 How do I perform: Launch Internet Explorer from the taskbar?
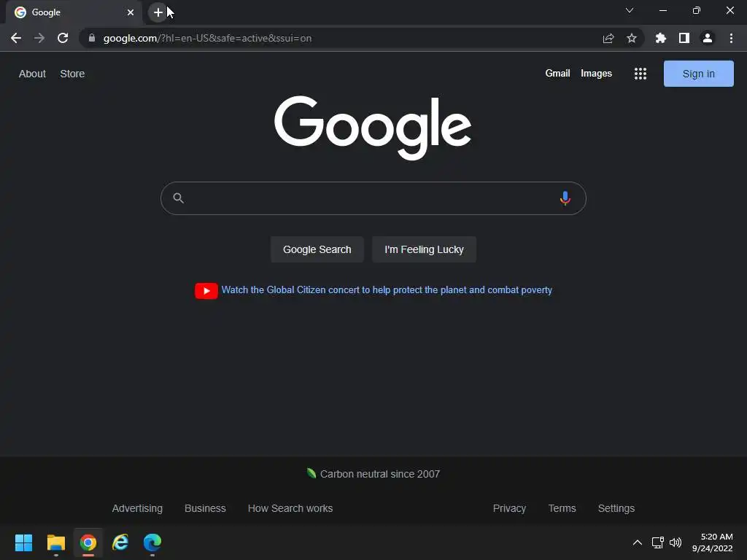tap(120, 542)
